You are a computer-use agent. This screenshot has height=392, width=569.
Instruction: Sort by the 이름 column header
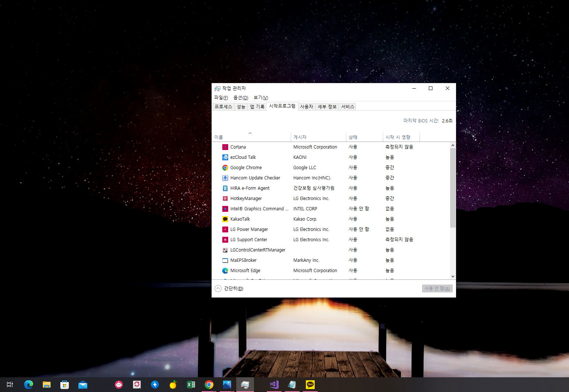[x=251, y=136]
